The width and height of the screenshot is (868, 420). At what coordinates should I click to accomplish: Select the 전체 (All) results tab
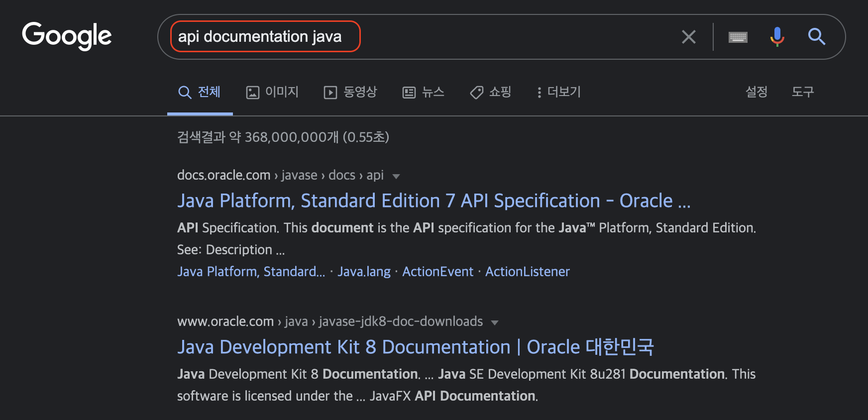coord(200,92)
